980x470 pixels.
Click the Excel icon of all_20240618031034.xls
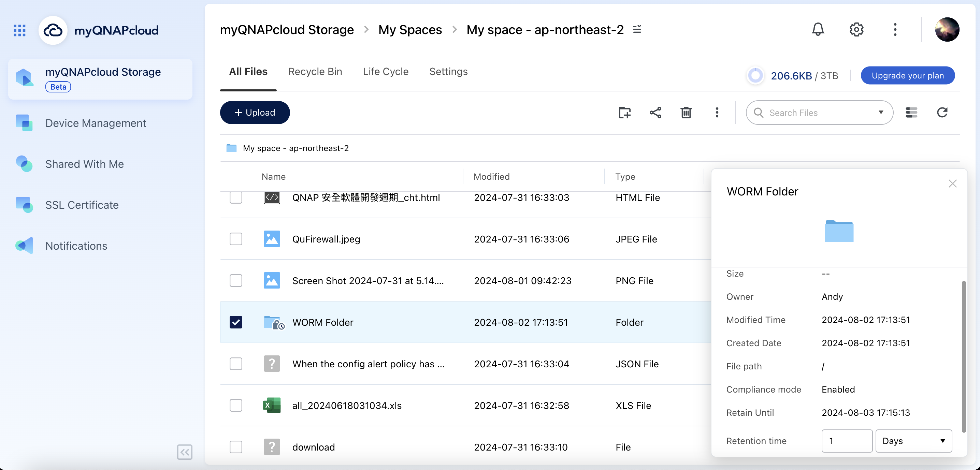272,405
